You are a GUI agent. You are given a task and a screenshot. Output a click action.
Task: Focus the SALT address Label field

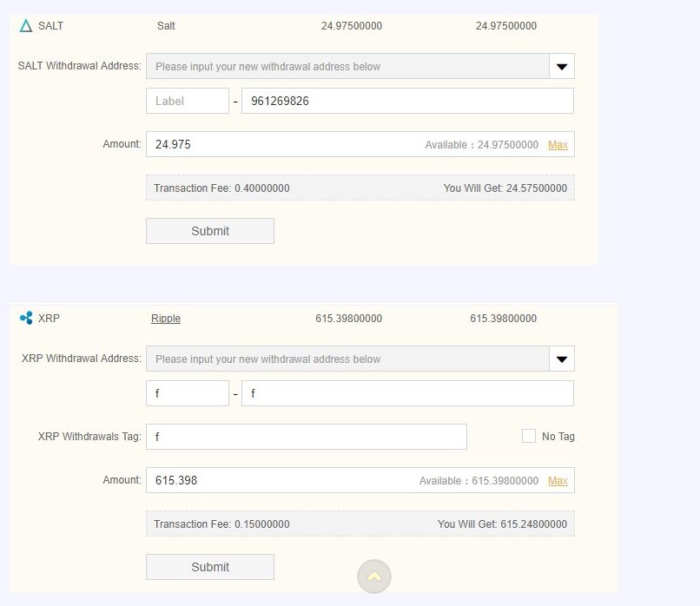click(188, 101)
